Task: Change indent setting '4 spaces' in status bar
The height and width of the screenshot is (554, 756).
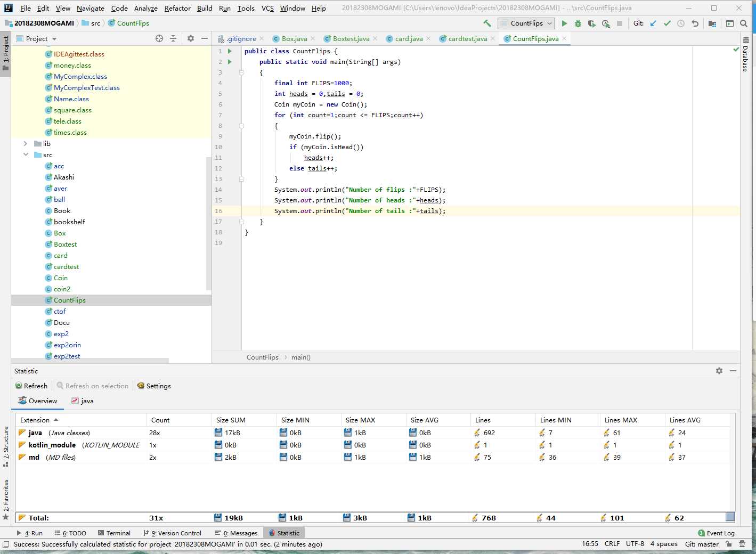Action: click(664, 544)
